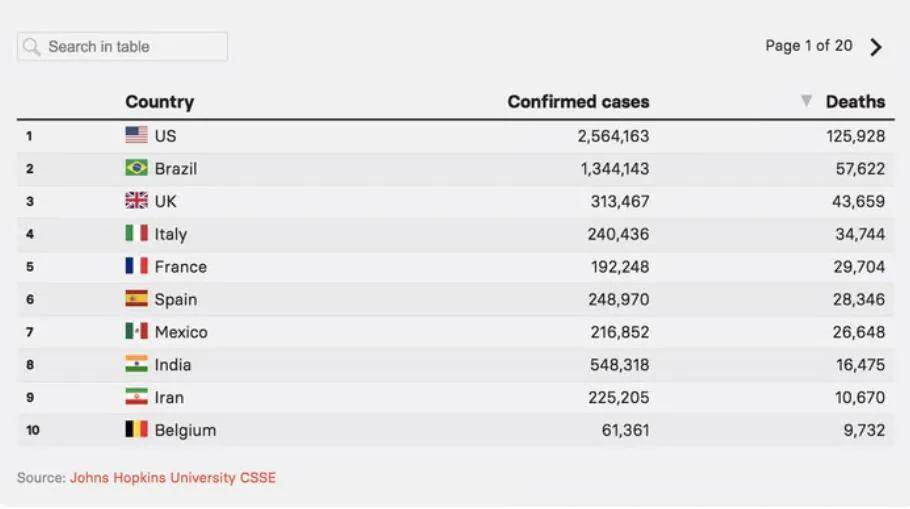The height and width of the screenshot is (509, 910).
Task: Click the Mexico flag icon
Action: pyautogui.click(x=136, y=331)
